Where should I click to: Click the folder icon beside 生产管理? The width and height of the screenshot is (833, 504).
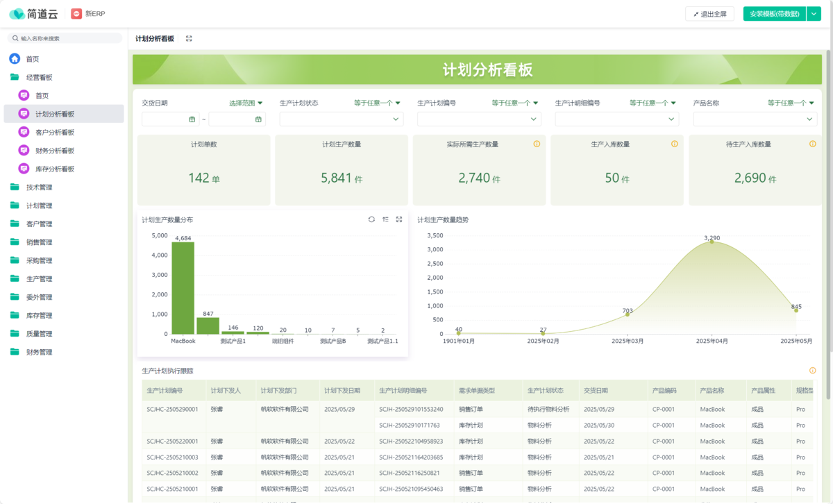coord(15,279)
